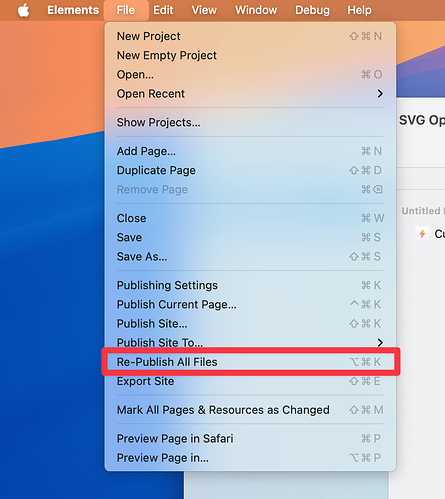Select Re-Publish All Files
445x499 pixels.
pos(250,362)
